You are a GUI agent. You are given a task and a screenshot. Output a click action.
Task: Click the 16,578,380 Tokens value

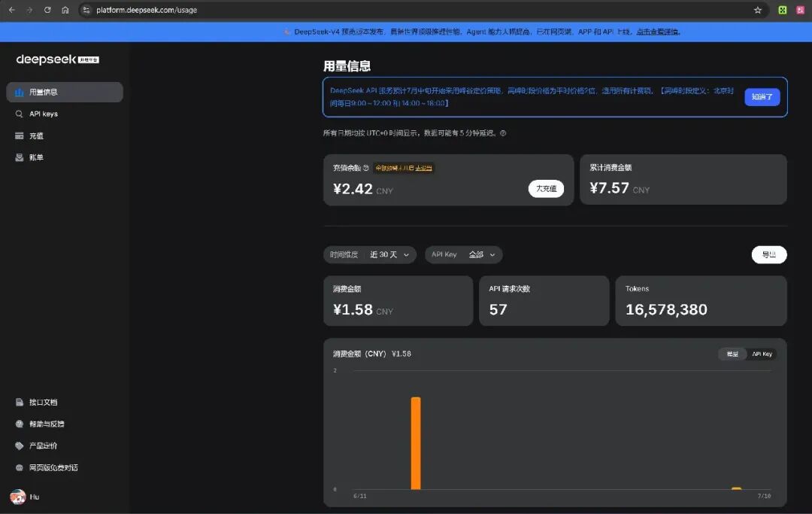666,309
